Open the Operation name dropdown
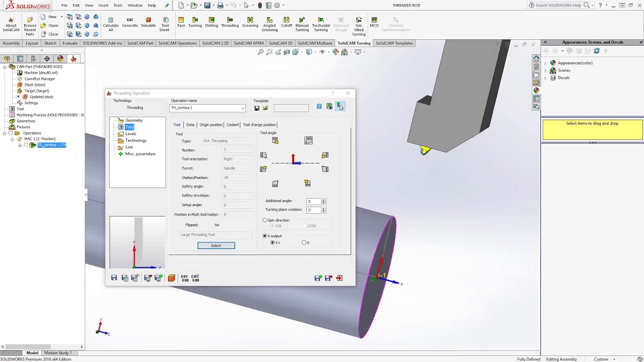This screenshot has height=362, width=644. tap(243, 108)
